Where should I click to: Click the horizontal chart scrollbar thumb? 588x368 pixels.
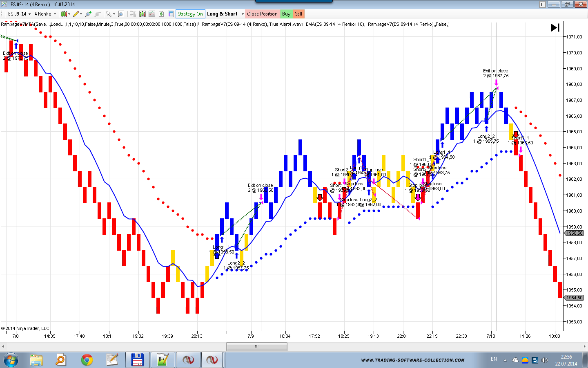pos(257,346)
